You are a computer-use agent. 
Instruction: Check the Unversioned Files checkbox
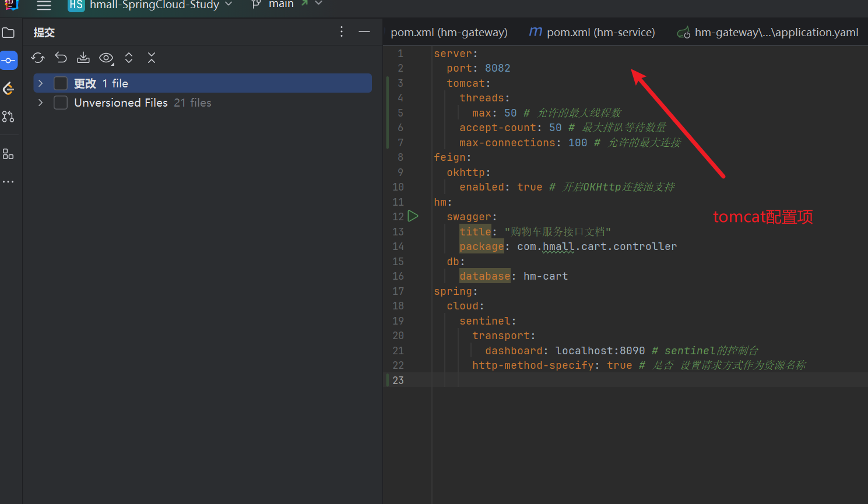pos(61,103)
